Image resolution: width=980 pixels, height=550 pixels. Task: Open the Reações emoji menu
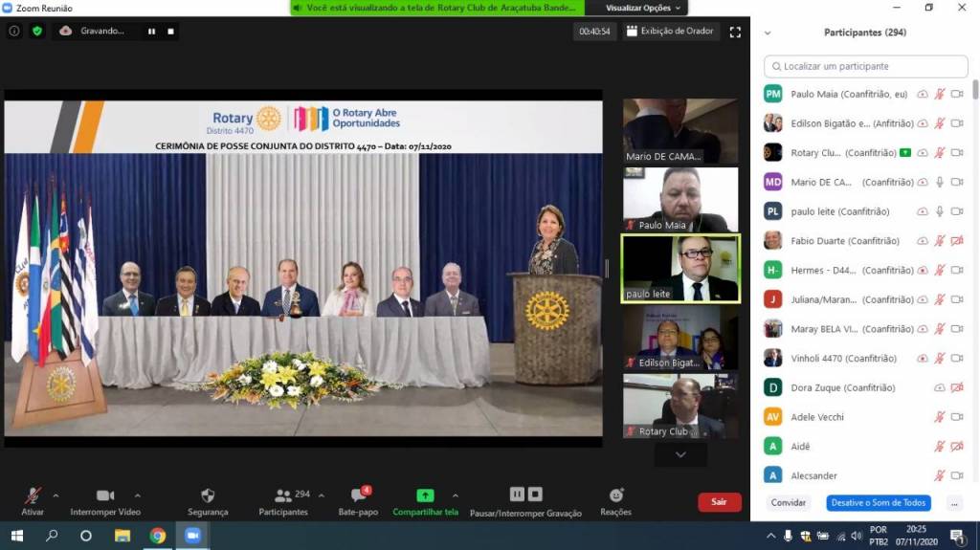pos(615,495)
